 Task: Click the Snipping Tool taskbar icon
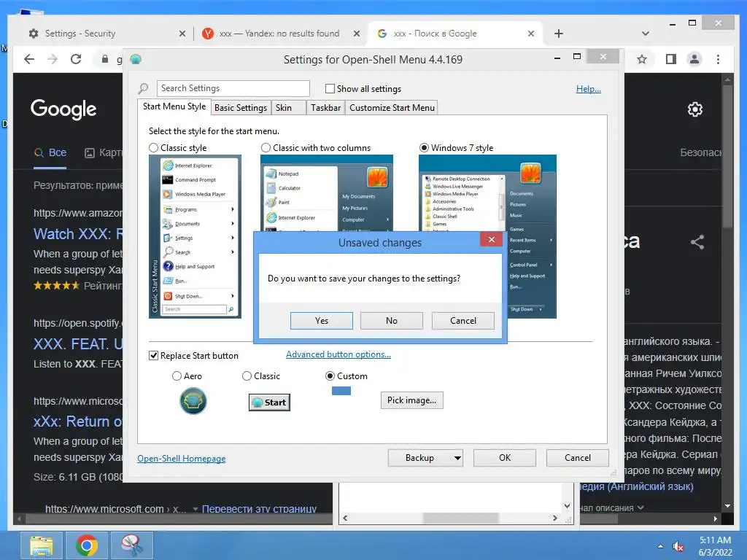pyautogui.click(x=131, y=545)
